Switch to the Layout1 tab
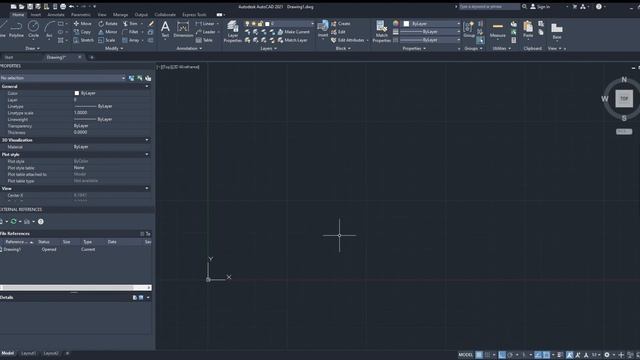 tap(28, 353)
